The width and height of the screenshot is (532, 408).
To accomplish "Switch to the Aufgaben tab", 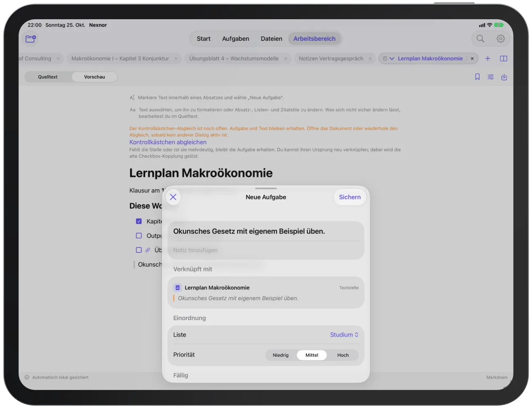I will (x=236, y=39).
